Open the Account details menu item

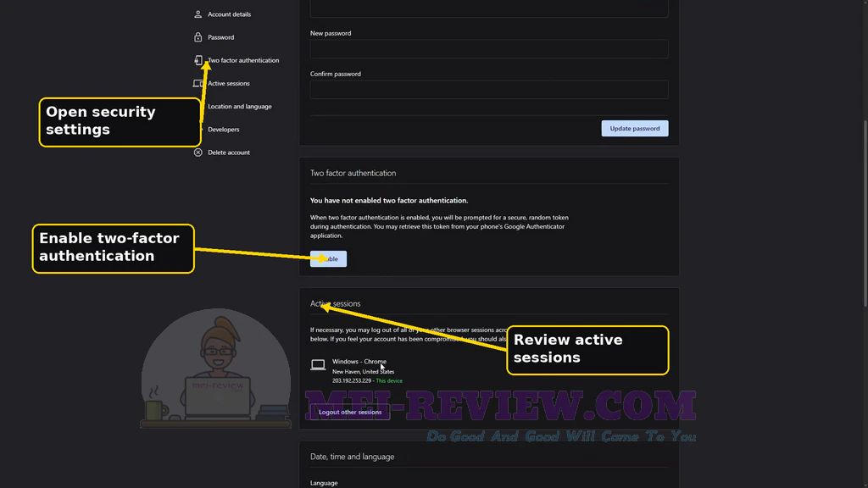click(229, 14)
